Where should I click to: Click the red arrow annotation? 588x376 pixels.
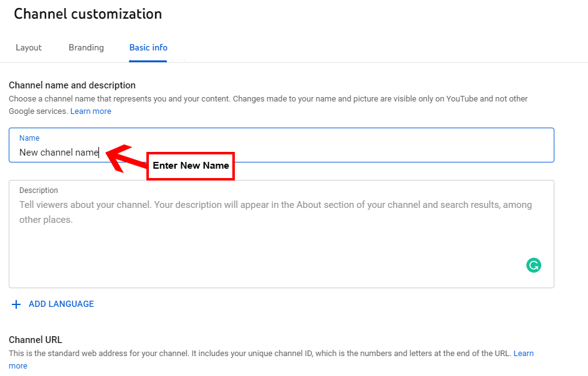126,158
